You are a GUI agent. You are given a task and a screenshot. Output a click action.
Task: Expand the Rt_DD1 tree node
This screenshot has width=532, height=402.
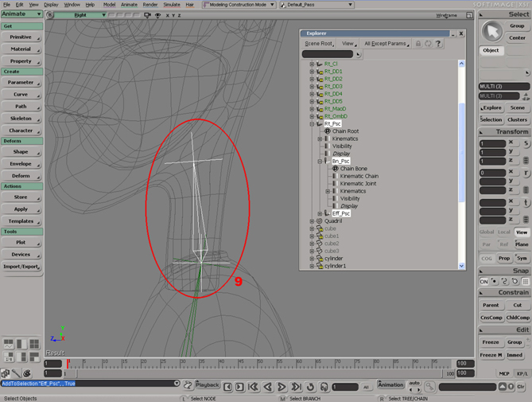click(313, 71)
